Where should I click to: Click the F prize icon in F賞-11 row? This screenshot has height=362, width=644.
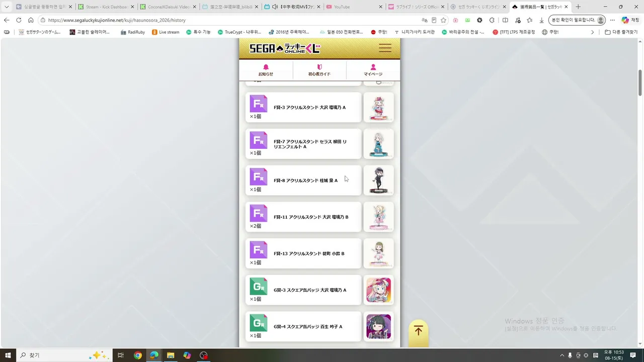(x=259, y=214)
